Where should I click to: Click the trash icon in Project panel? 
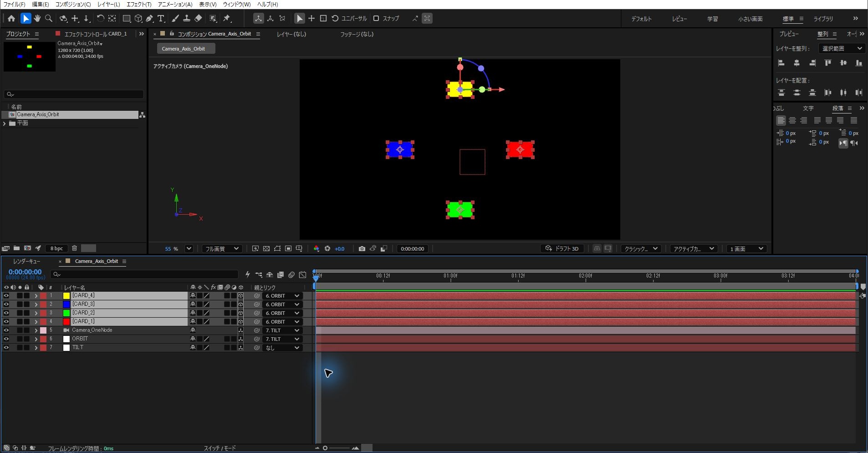click(x=75, y=248)
